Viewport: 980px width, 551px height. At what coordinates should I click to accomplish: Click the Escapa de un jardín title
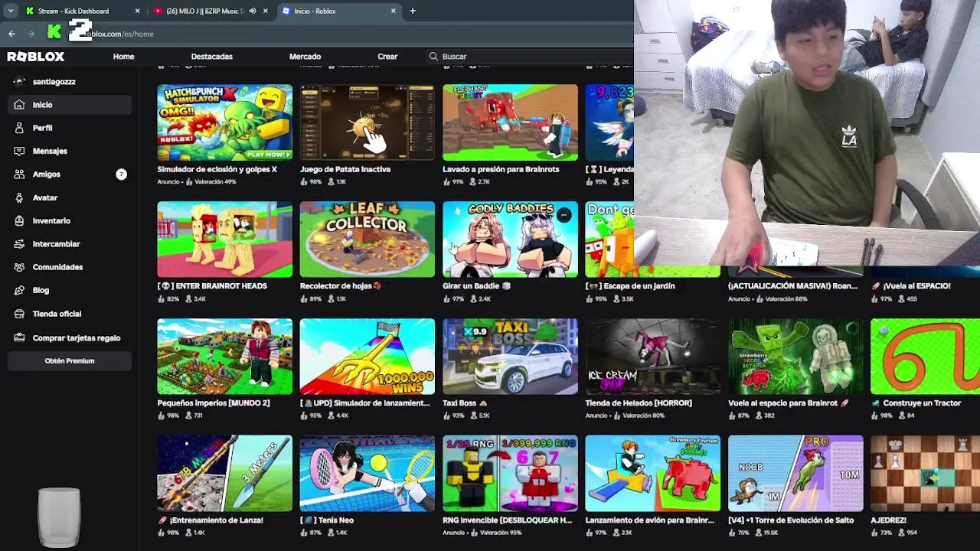[x=630, y=286]
